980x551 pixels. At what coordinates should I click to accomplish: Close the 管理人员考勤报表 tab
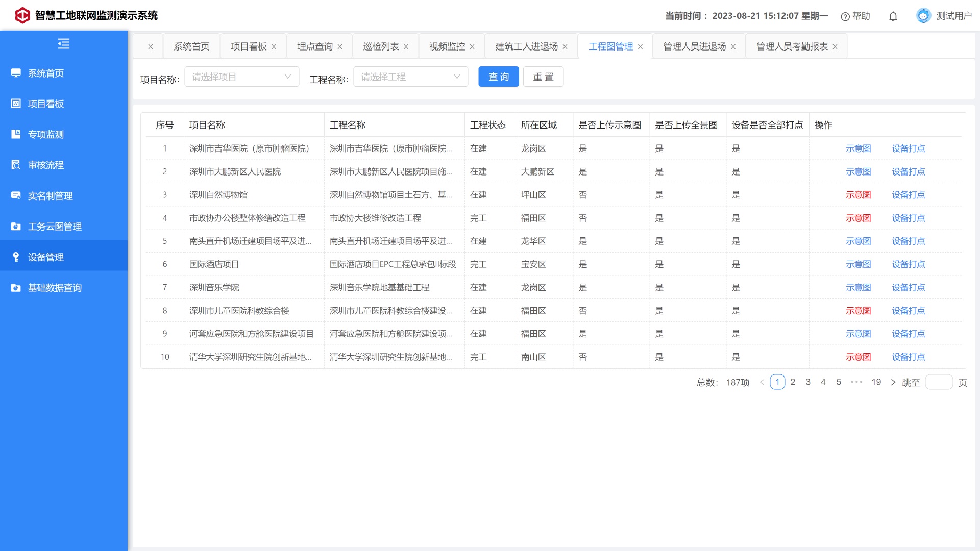pos(835,46)
